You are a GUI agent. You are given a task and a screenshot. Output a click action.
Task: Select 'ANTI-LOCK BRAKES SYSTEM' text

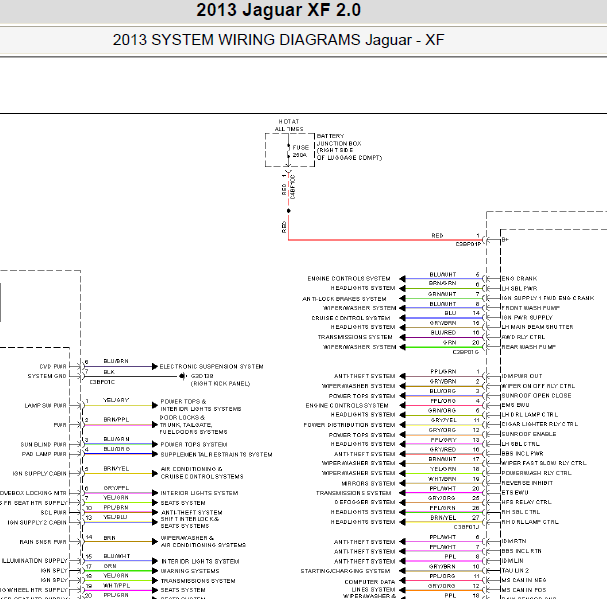[344, 299]
